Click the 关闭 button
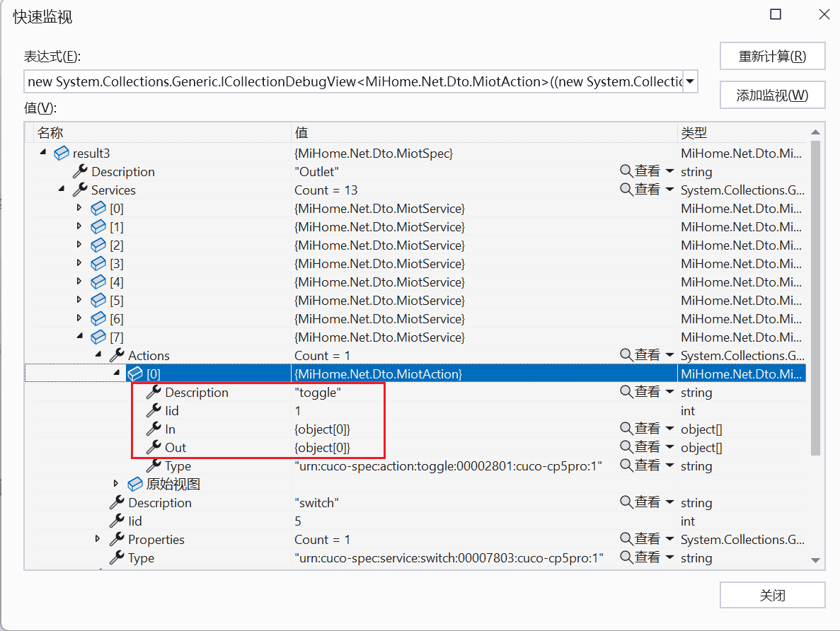 click(772, 595)
